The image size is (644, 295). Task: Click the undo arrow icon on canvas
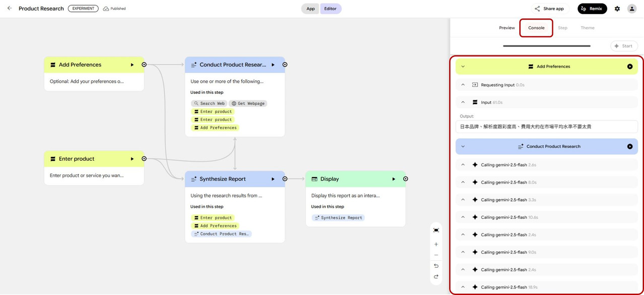(x=436, y=266)
